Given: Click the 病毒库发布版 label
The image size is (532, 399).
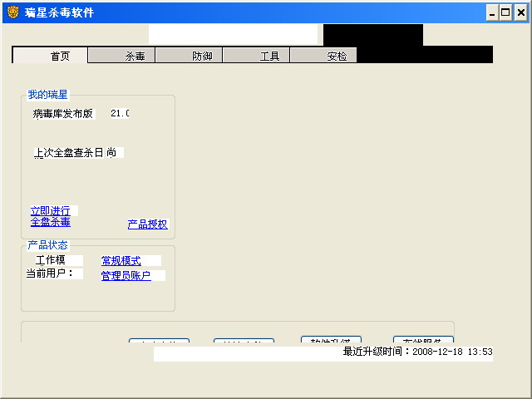Looking at the screenshot, I should point(63,114).
